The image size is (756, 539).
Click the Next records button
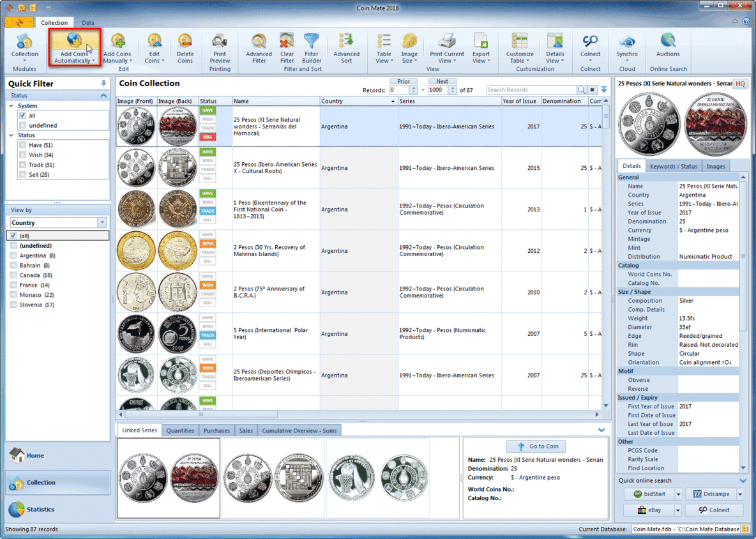[442, 82]
